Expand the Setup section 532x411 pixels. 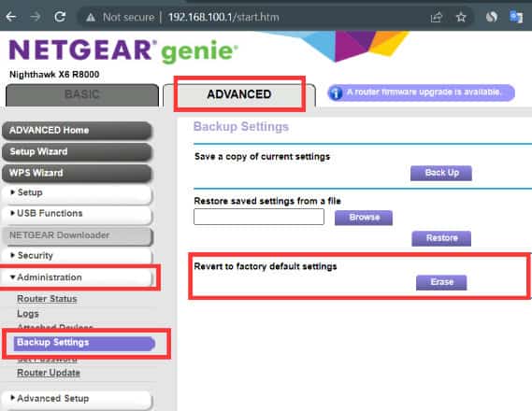click(77, 192)
